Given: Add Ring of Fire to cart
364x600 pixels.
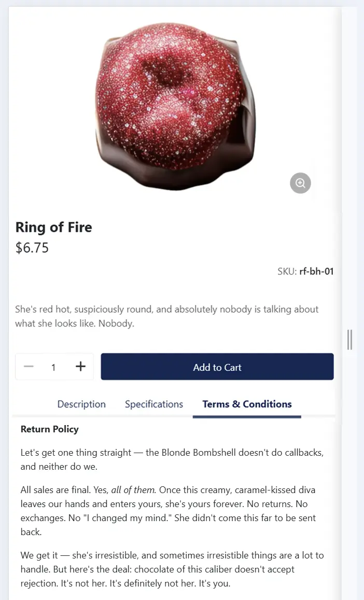Looking at the screenshot, I should pos(217,366).
